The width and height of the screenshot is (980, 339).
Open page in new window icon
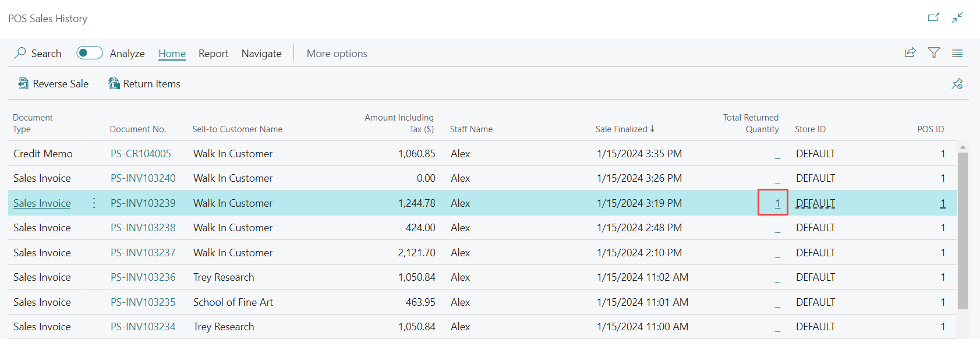tap(933, 17)
